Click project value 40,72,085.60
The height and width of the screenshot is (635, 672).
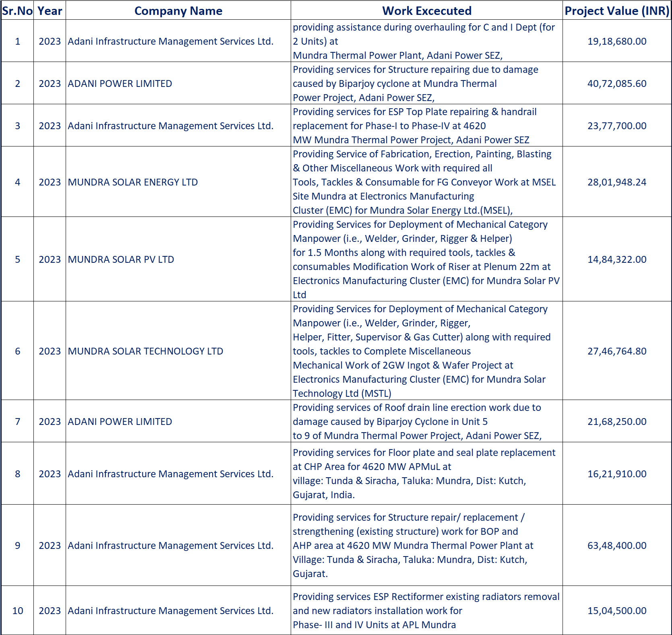pos(617,83)
